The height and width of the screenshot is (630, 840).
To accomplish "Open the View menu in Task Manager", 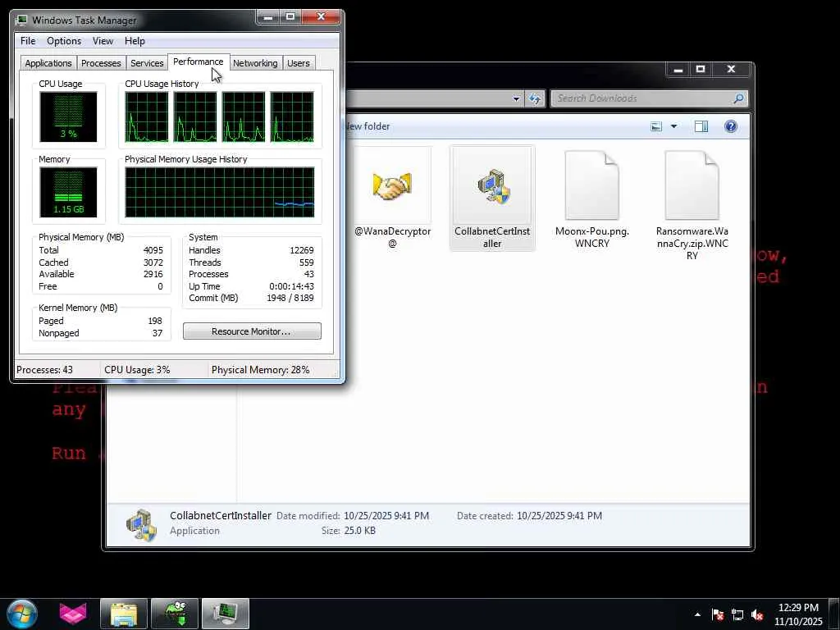I will pos(103,41).
